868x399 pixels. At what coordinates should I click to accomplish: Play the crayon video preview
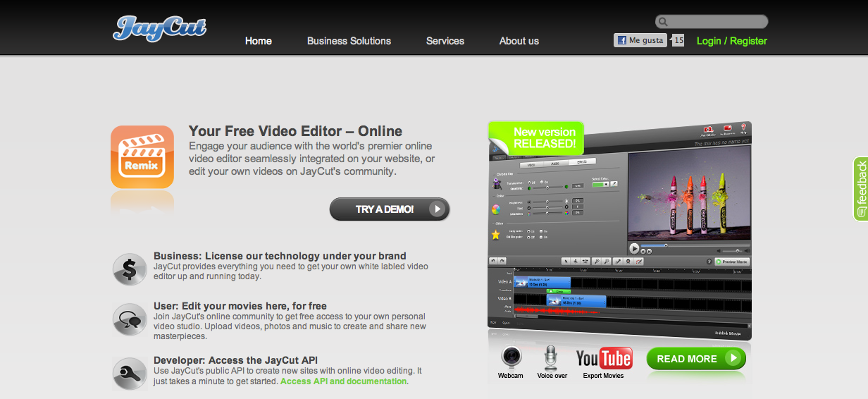click(x=634, y=248)
